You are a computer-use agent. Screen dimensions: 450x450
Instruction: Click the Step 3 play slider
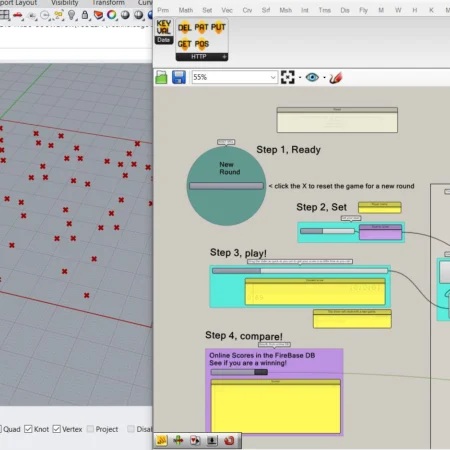(x=300, y=271)
